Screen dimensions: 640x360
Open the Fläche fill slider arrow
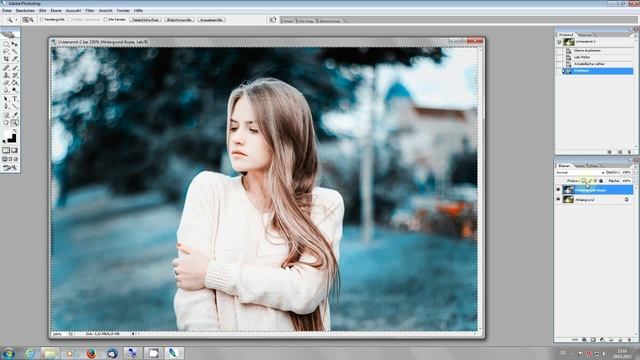(634, 180)
